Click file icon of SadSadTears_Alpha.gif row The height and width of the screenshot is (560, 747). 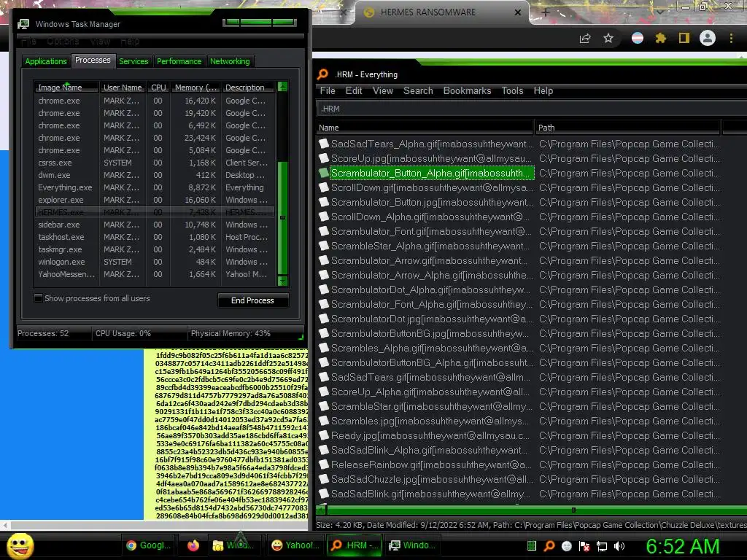click(x=324, y=144)
